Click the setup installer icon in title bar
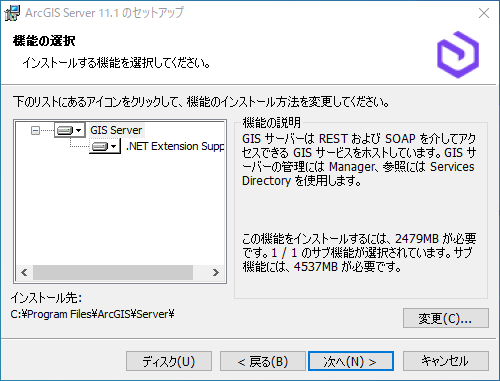Image resolution: width=500 pixels, height=381 pixels. 12,13
